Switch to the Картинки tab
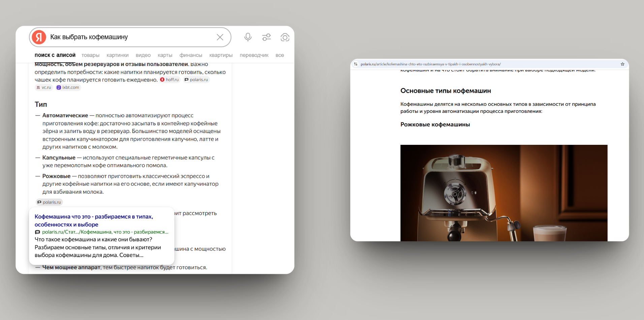 118,55
